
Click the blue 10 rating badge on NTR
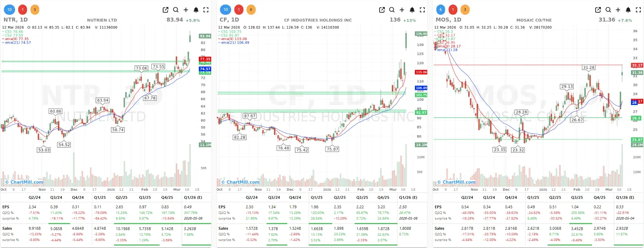(x=9, y=9)
